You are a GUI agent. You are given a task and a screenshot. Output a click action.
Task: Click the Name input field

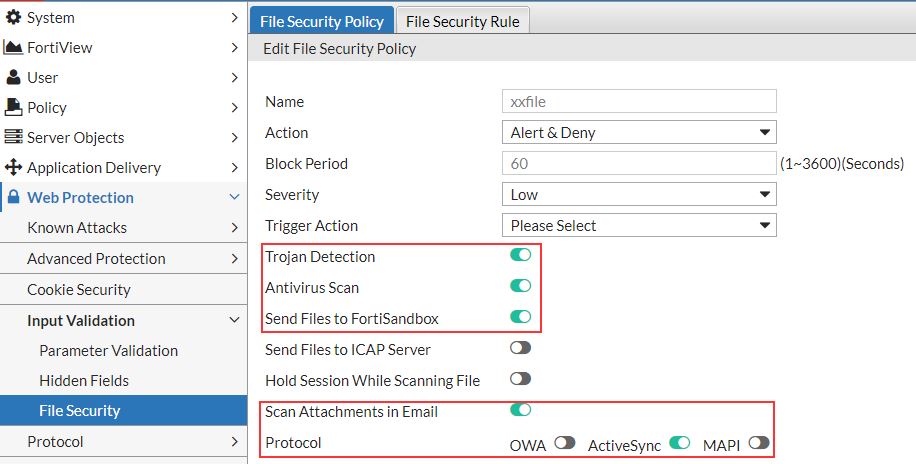click(638, 101)
